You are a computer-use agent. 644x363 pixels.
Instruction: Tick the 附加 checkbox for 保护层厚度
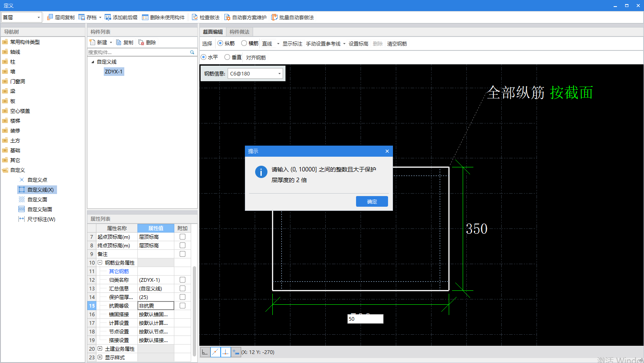pos(183,297)
